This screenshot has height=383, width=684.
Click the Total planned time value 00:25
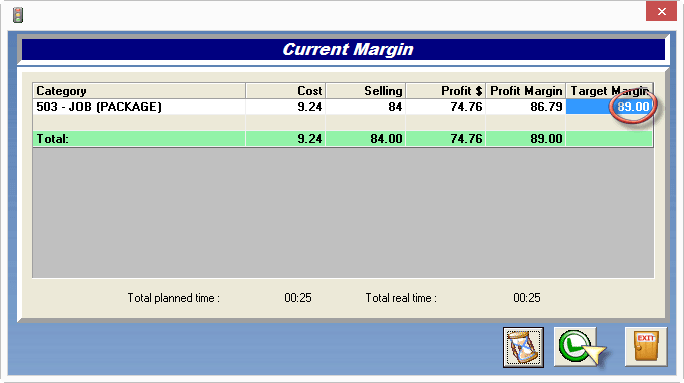(x=298, y=298)
